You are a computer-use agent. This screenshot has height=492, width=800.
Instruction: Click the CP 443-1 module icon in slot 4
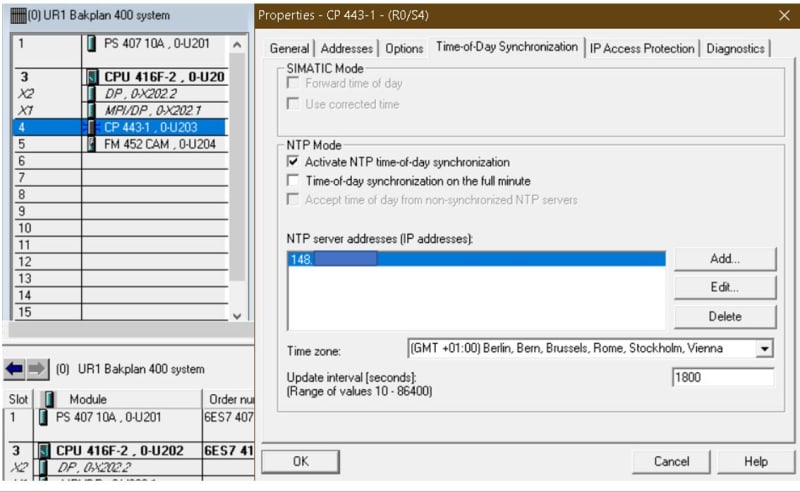click(x=91, y=127)
